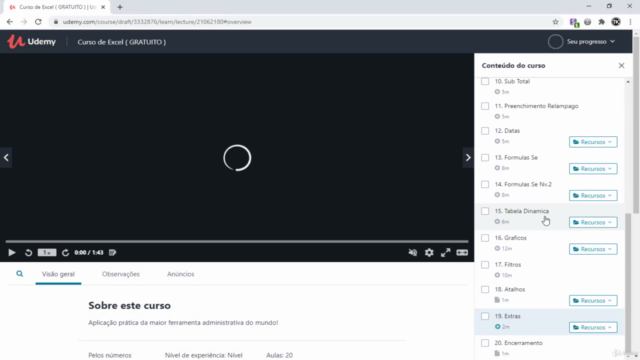Tick the checkbox for 17. Filtros
The height and width of the screenshot is (360, 640).
(485, 264)
